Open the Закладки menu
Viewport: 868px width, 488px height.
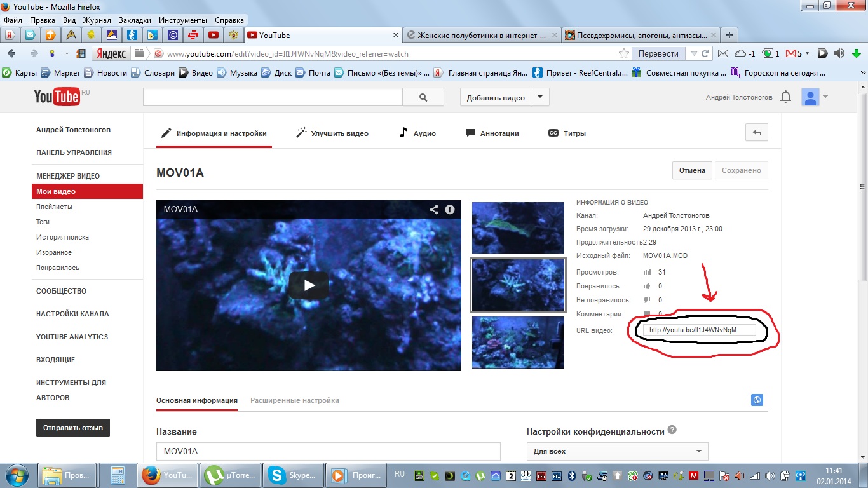[135, 20]
